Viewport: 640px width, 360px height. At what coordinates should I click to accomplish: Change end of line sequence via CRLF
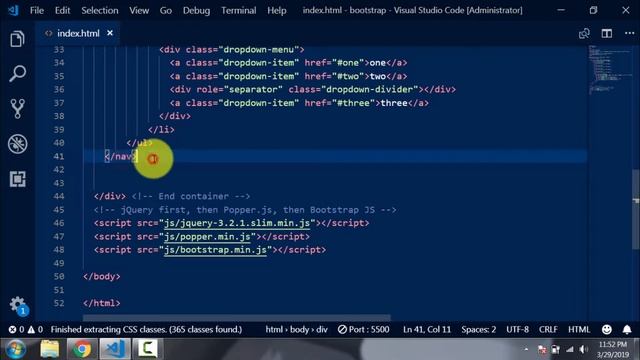[x=548, y=329]
